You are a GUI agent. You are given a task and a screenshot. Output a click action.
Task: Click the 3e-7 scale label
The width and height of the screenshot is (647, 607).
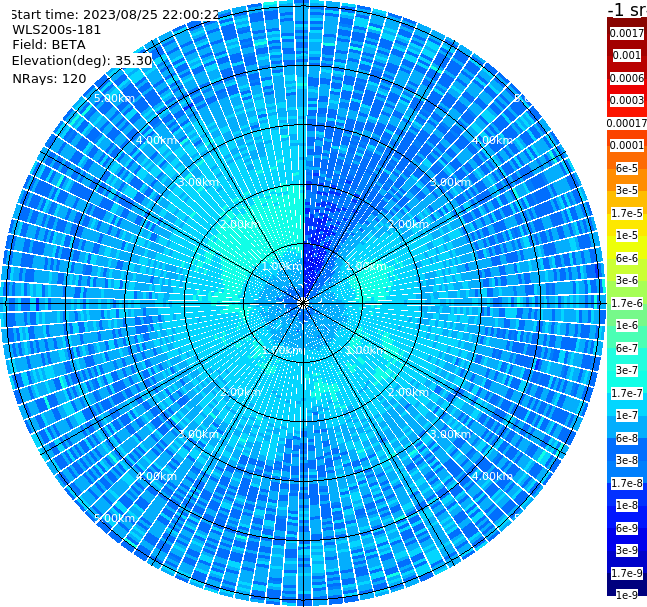[x=627, y=370]
